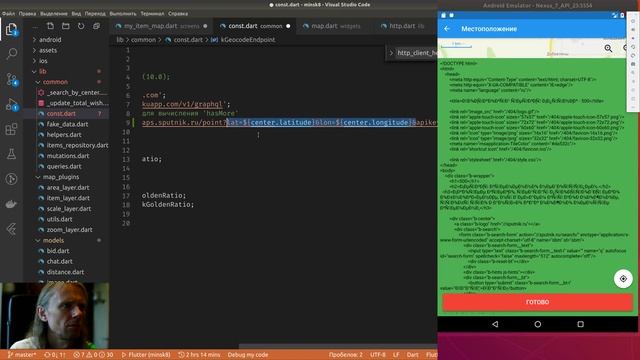Image resolution: width=640 pixels, height=360 pixels.
Task: Click the common breadcrumb segment
Action: [x=143, y=40]
